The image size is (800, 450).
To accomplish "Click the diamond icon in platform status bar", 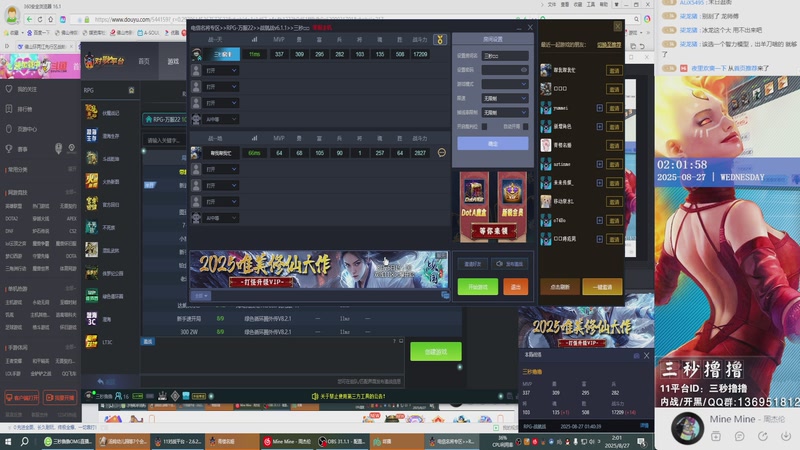I will tap(175, 396).
